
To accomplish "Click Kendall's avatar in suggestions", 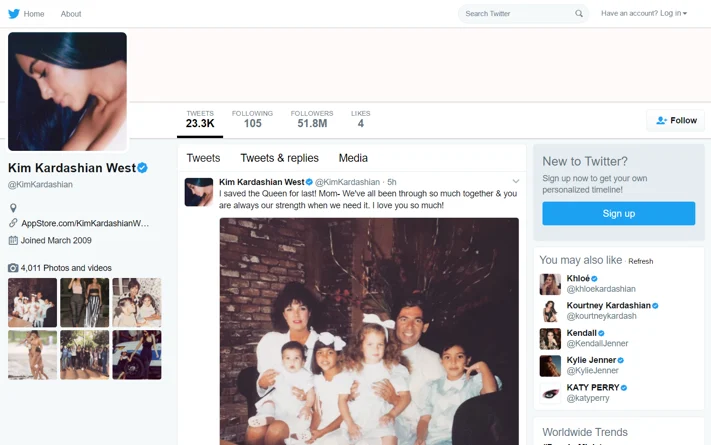I will tap(550, 338).
